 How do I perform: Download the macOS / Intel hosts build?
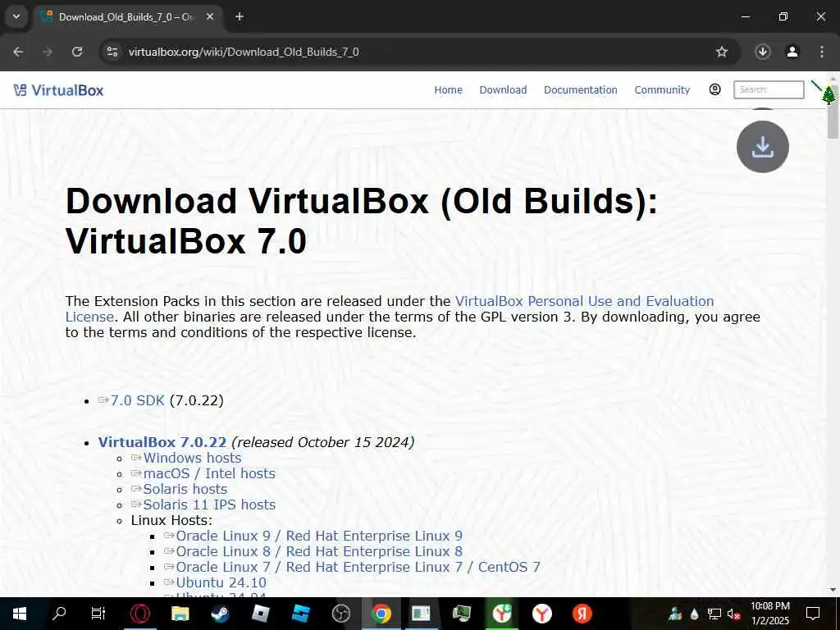[209, 473]
